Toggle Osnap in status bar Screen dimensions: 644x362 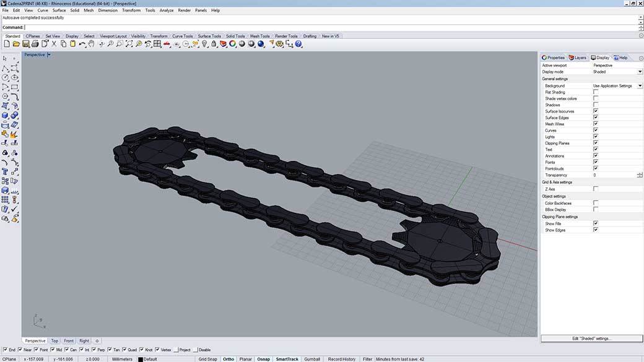click(x=263, y=359)
